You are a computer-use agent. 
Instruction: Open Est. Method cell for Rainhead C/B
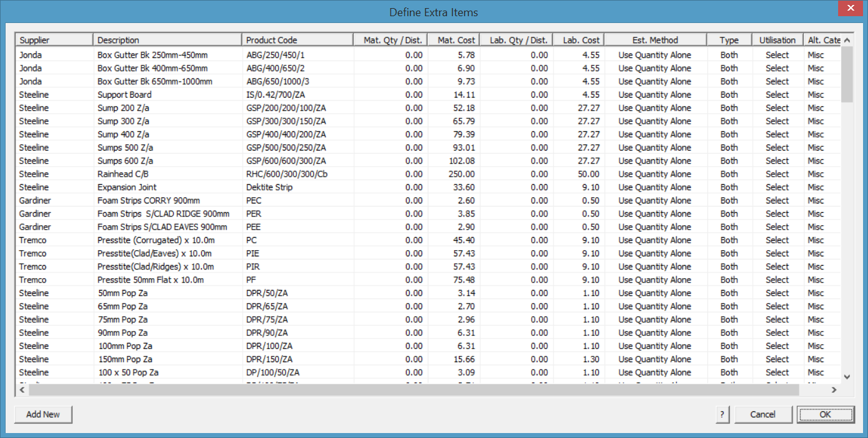tap(655, 174)
